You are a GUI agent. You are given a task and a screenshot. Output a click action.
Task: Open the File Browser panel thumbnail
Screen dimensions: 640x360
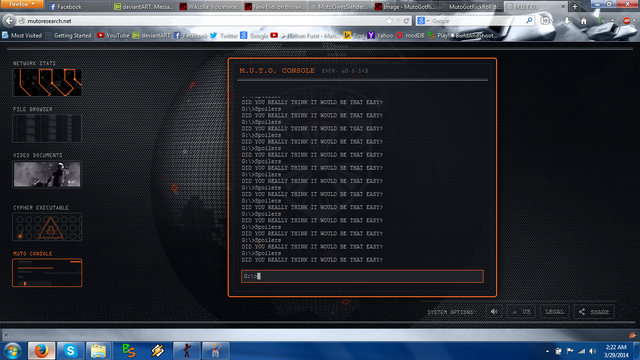47,128
